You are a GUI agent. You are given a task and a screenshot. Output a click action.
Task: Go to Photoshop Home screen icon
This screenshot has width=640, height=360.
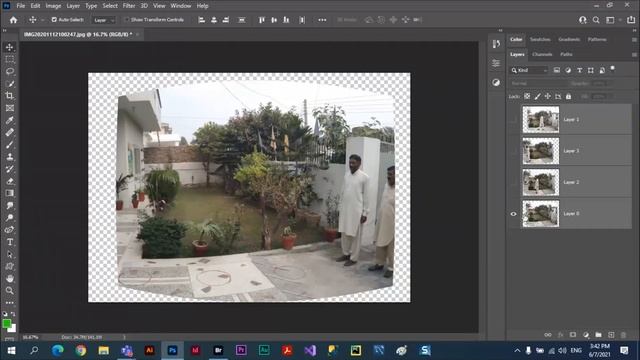pyautogui.click(x=13, y=20)
